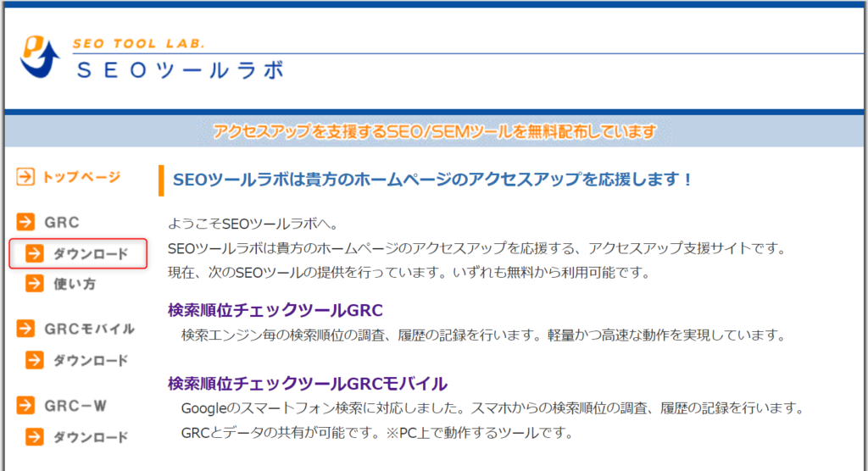The image size is (868, 471).
Task: Click arrow icon next to GRC-W ダウンロード
Action: (x=34, y=436)
